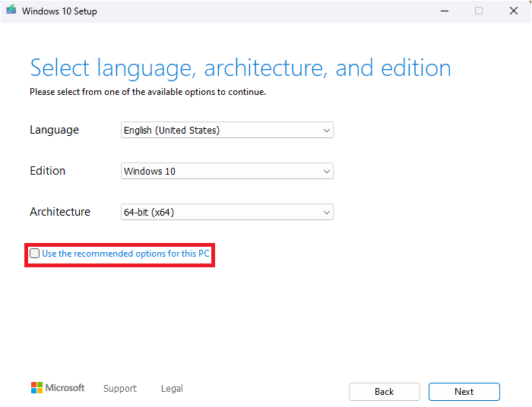Click the Windows 10 Setup title text
The image size is (532, 407).
[x=59, y=11]
